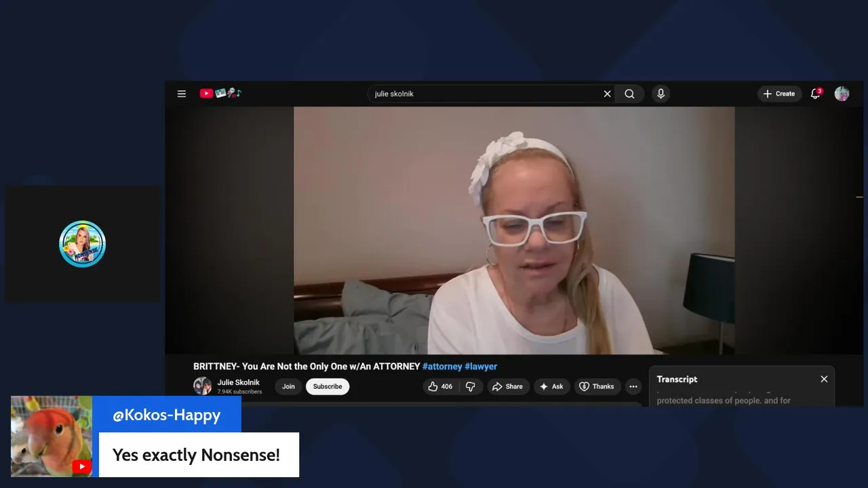Subscribe to Julie Skolnik channel

(328, 386)
